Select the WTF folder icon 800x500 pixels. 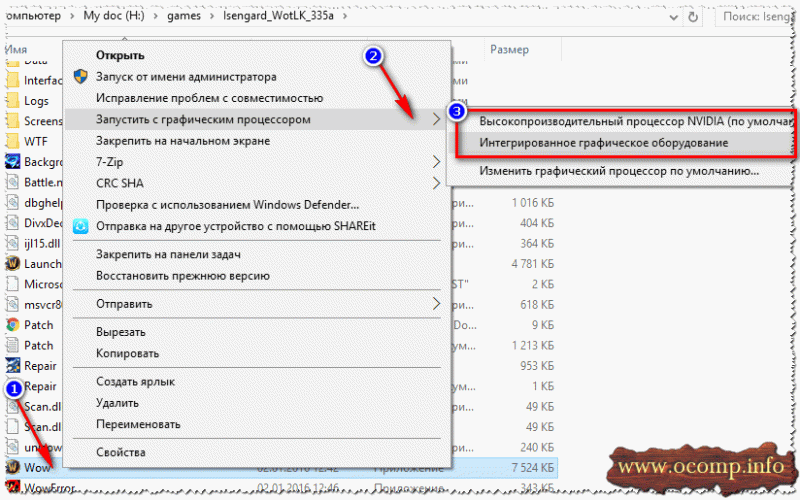12,141
